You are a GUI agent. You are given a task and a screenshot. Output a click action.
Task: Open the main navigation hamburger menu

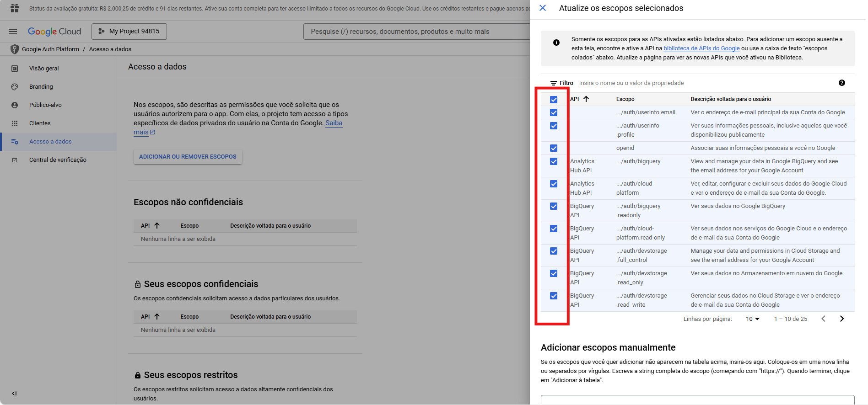[13, 32]
